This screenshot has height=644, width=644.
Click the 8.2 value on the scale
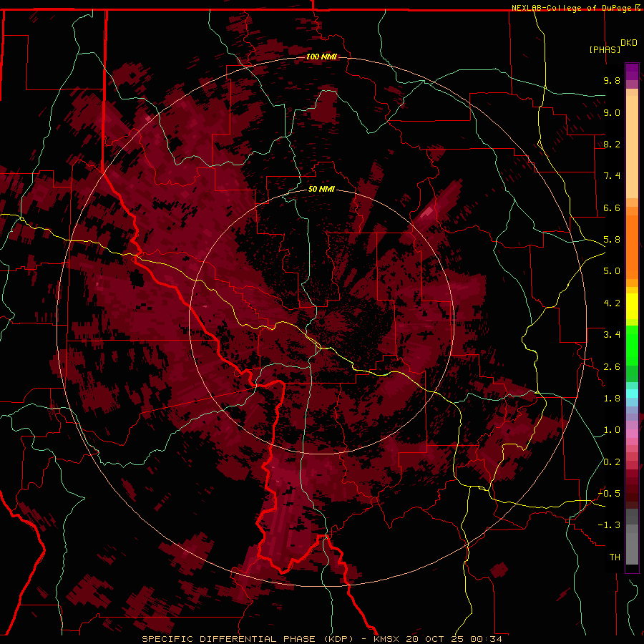tap(612, 144)
